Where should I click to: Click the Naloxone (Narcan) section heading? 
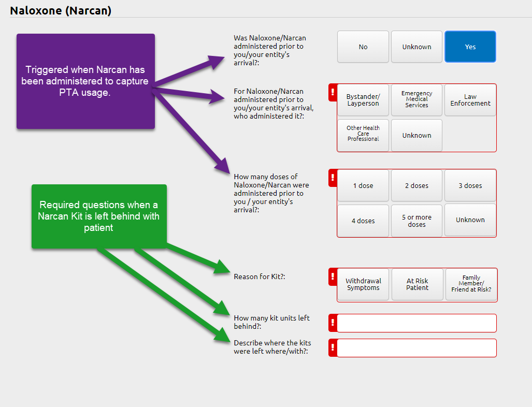coord(61,10)
